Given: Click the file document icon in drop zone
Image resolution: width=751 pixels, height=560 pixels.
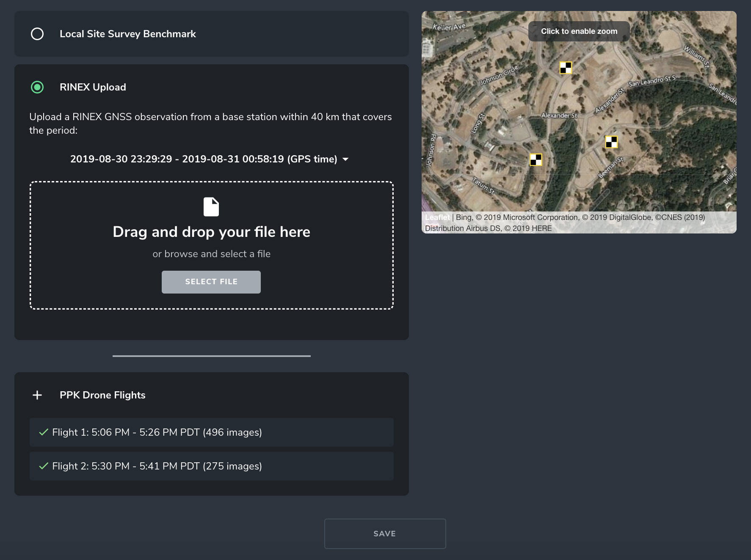Looking at the screenshot, I should [211, 207].
